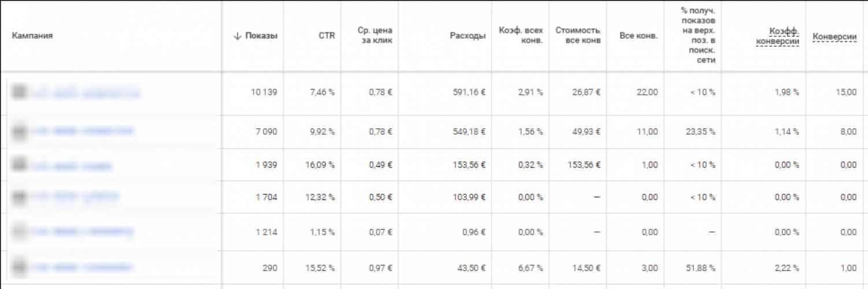The width and height of the screenshot is (868, 289).
Task: Sort table by the Кампания column header
Action: 32,36
